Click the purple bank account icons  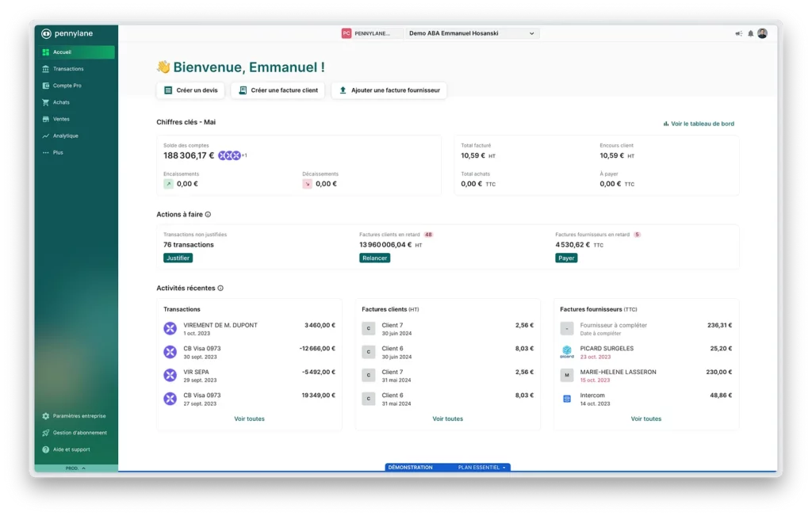pos(229,156)
